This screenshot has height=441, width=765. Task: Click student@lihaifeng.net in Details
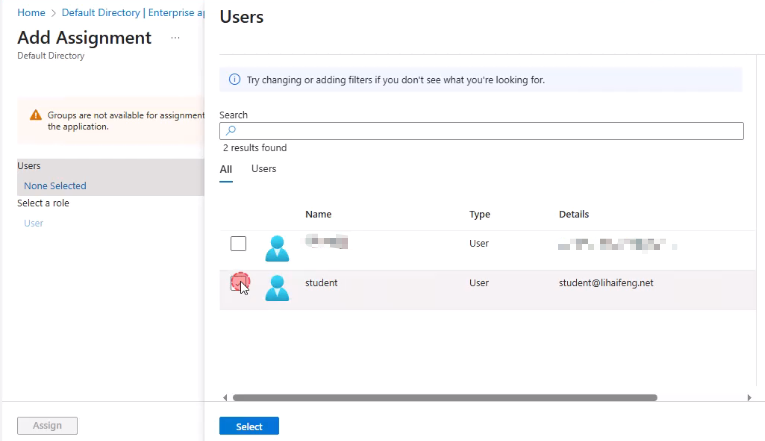click(606, 283)
